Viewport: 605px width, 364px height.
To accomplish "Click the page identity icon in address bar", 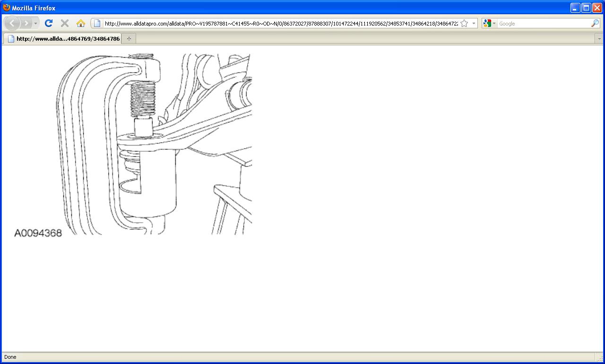I will click(x=97, y=23).
